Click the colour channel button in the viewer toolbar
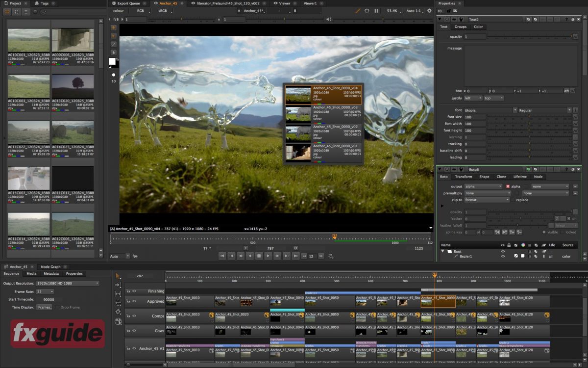Screen dimensions: 588x368 point(118,10)
